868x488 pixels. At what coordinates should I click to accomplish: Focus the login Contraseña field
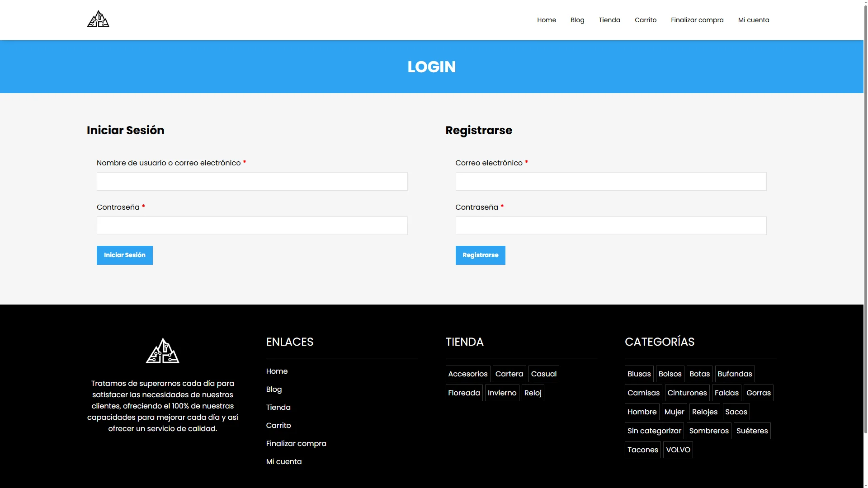[x=252, y=225]
